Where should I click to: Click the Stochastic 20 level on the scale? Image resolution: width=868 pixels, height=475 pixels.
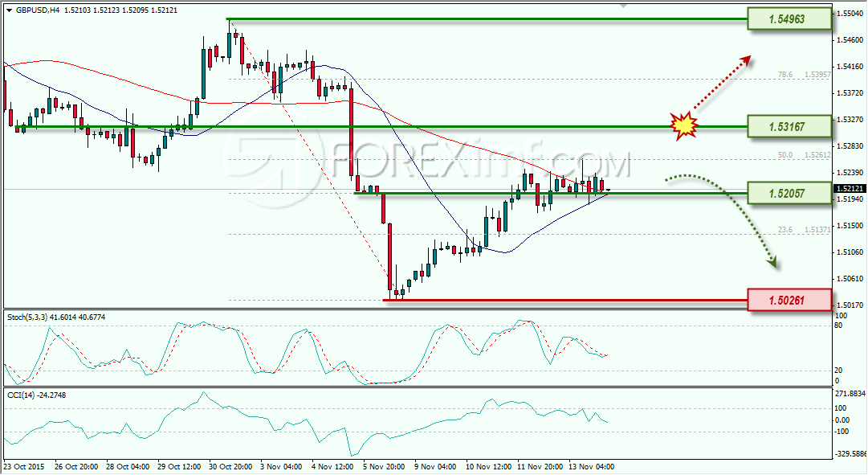coord(838,371)
